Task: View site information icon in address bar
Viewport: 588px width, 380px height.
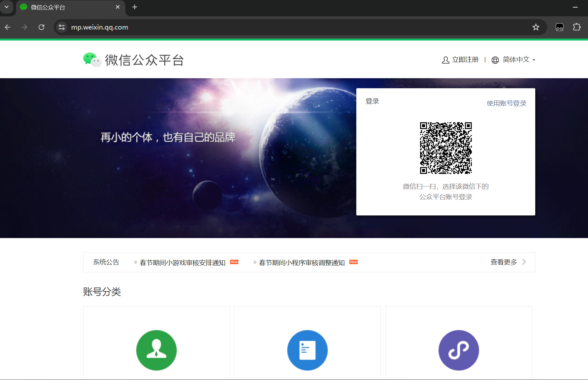Action: coord(62,27)
